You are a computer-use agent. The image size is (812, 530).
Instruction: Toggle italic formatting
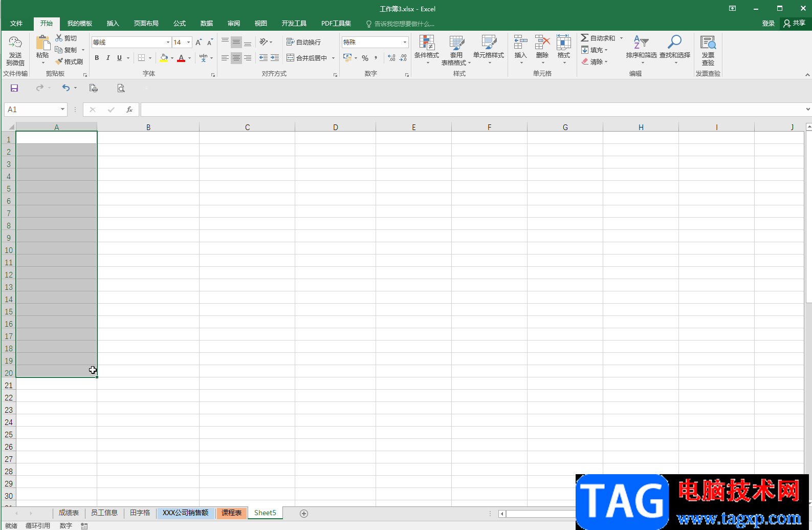click(108, 58)
